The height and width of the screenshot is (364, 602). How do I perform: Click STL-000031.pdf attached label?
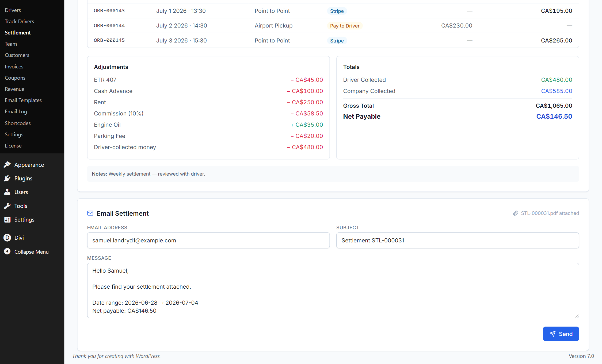click(550, 213)
